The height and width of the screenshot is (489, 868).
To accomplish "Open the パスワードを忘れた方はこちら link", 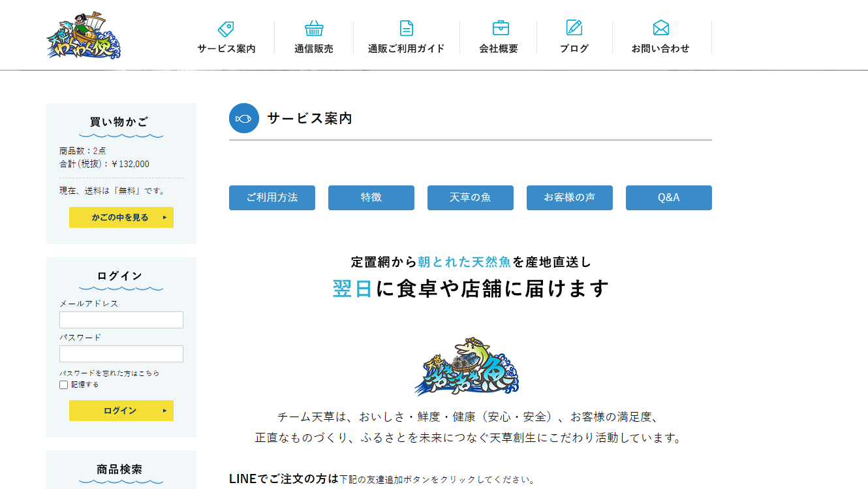I will coord(109,373).
